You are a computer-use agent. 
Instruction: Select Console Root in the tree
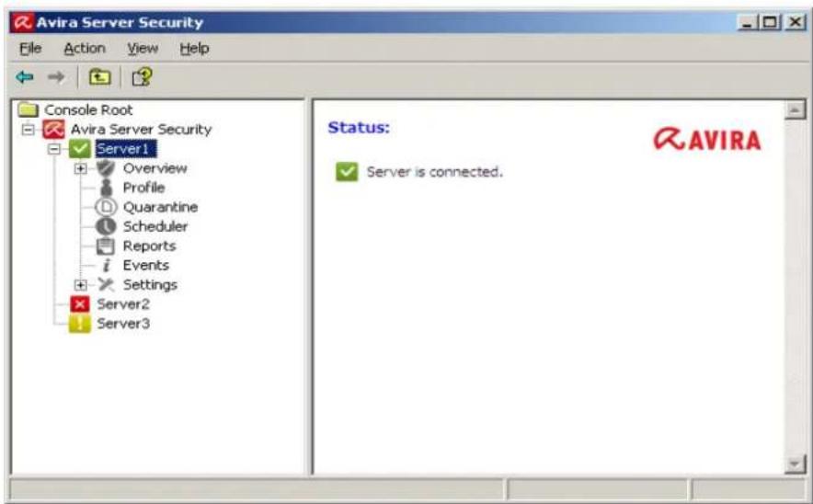[x=88, y=110]
